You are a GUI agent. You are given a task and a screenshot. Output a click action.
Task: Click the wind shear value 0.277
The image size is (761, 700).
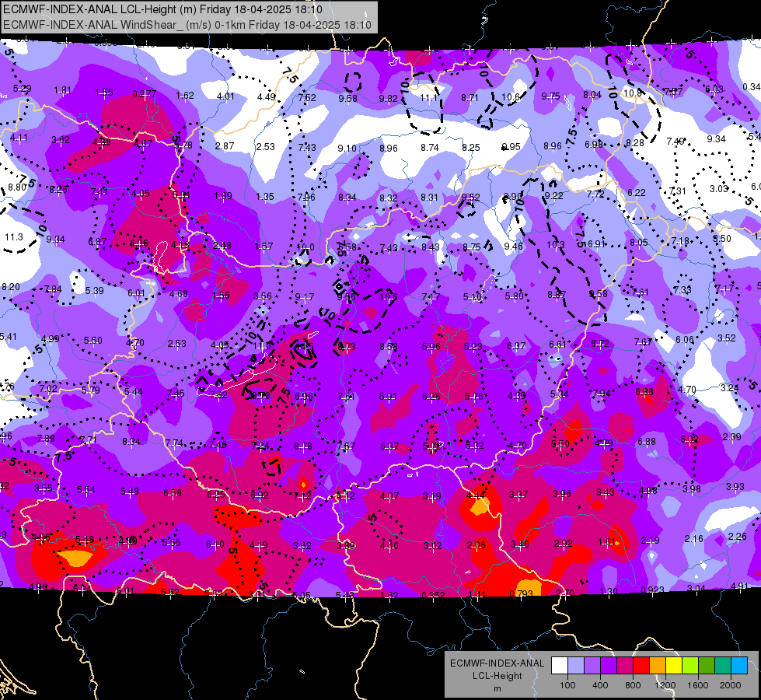(x=144, y=94)
